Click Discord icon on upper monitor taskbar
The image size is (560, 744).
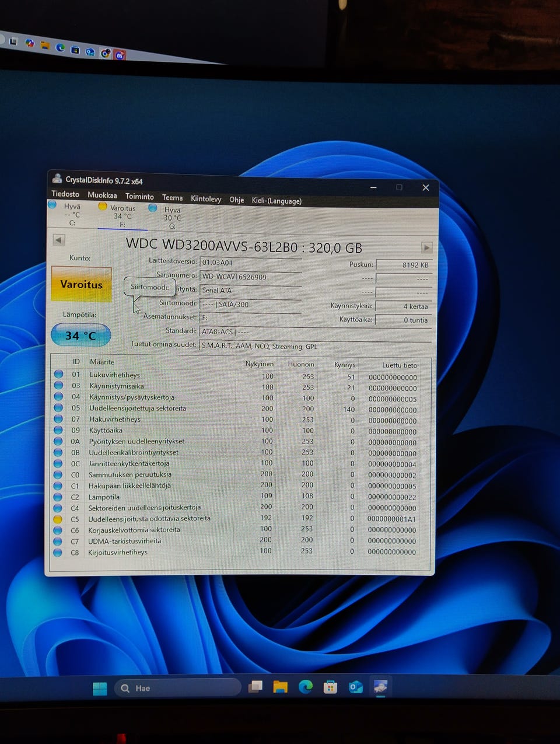pyautogui.click(x=120, y=55)
